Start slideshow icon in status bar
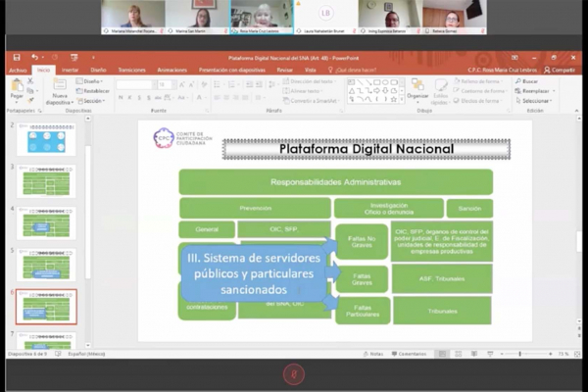The height and width of the screenshot is (392, 588). [490, 354]
